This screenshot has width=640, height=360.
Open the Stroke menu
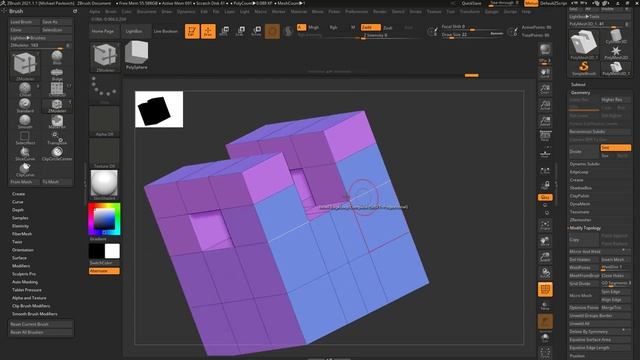tap(416, 11)
